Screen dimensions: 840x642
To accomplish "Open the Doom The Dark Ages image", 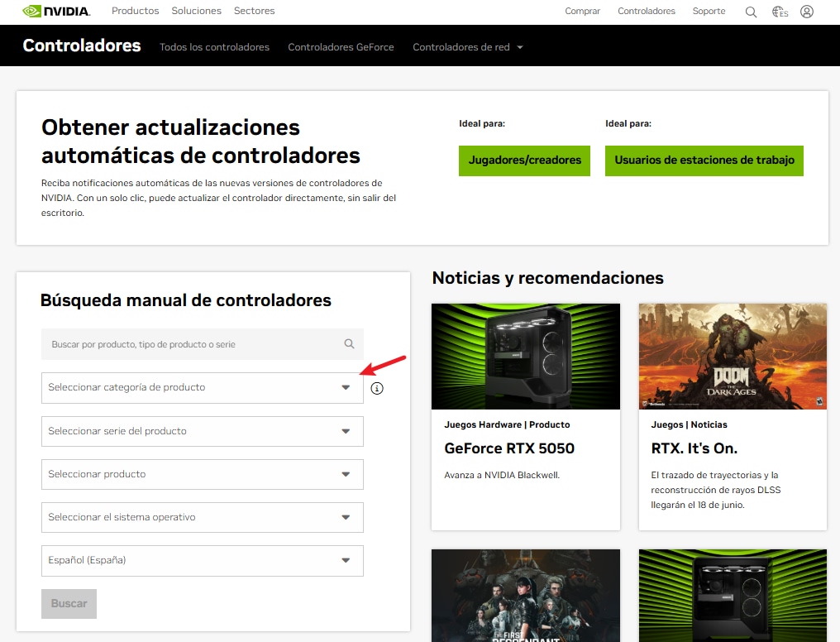I will (733, 357).
